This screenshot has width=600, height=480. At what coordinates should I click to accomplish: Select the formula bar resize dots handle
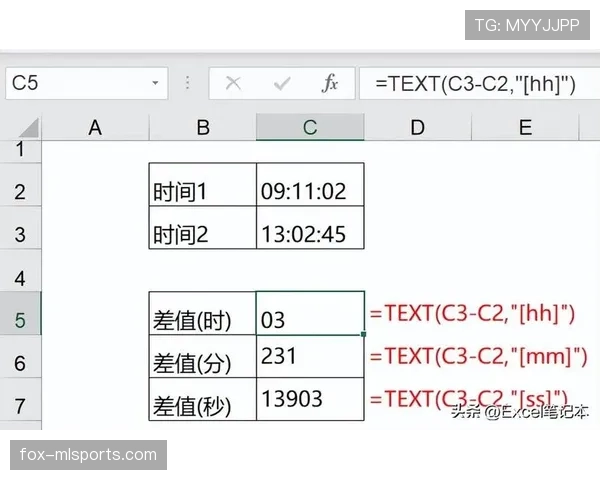188,83
